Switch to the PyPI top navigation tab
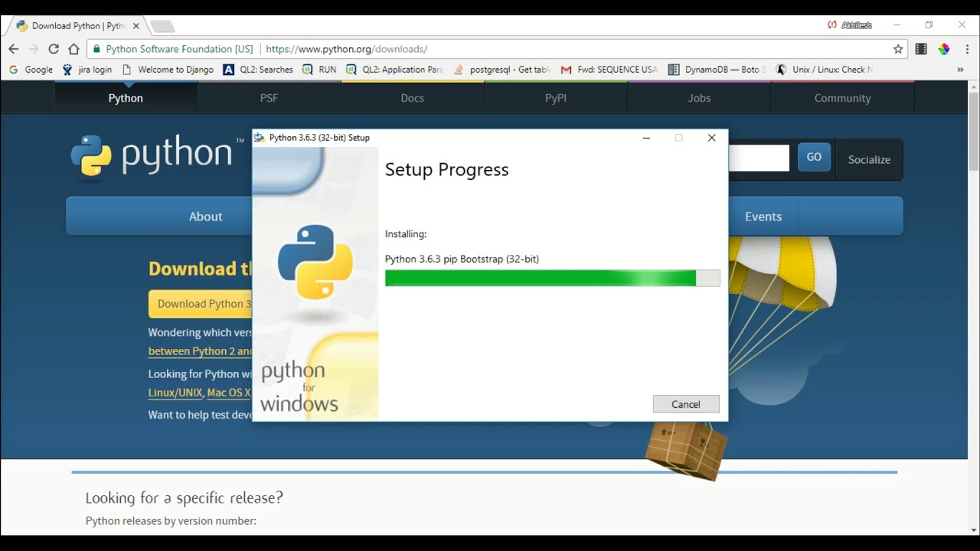Viewport: 980px width, 551px height. [x=556, y=98]
